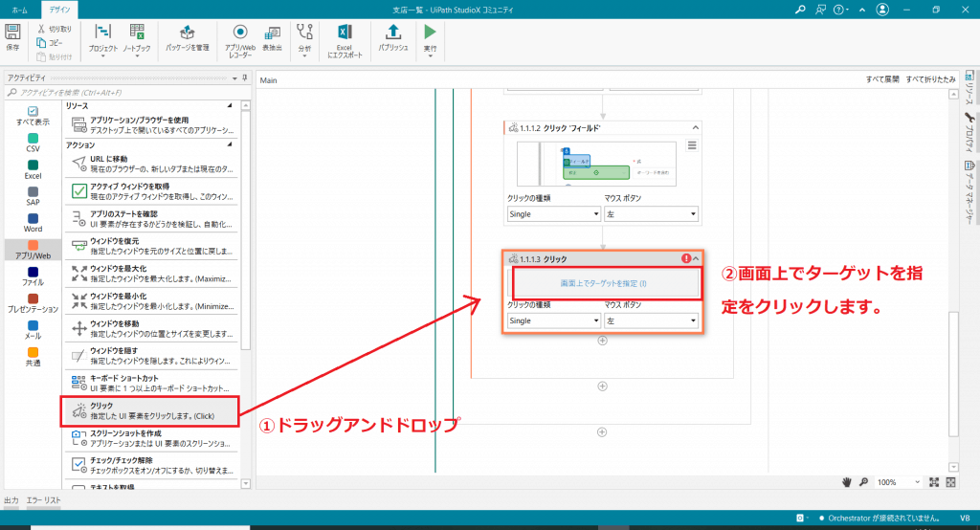The width and height of the screenshot is (980, 530).
Task: Click 画面上でターゲットを指定 button
Action: [603, 283]
